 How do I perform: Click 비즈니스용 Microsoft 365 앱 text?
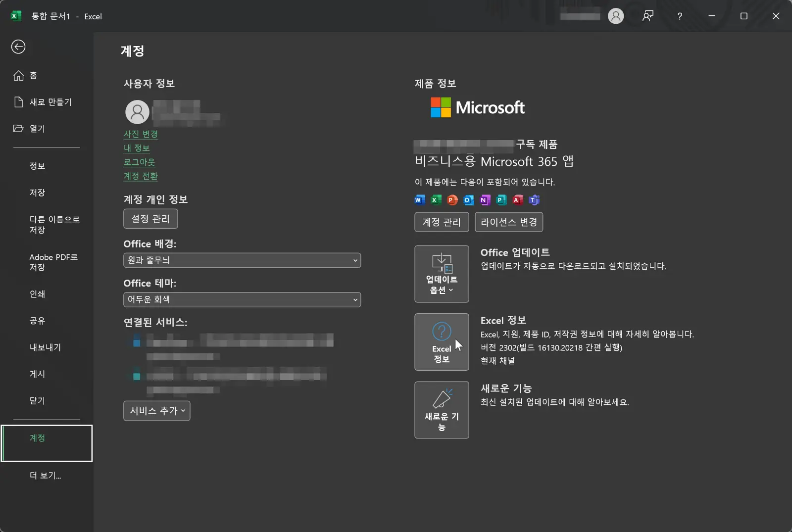pos(494,161)
